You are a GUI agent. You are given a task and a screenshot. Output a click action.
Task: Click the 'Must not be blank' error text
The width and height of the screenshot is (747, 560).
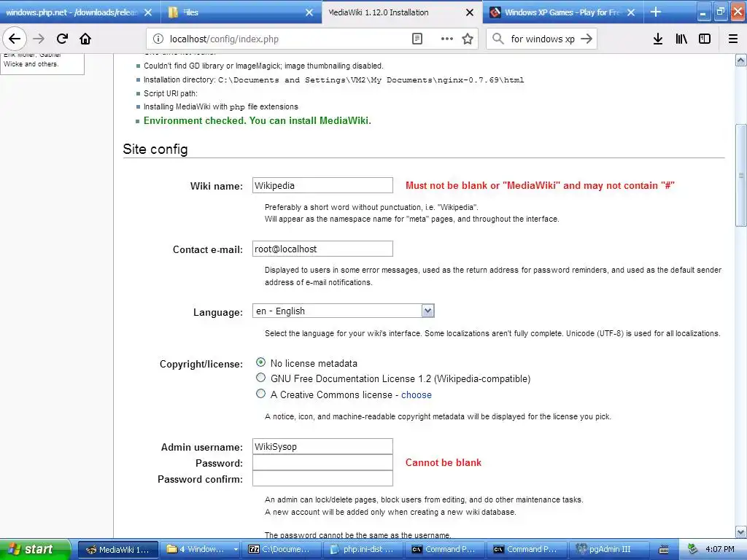[541, 185]
